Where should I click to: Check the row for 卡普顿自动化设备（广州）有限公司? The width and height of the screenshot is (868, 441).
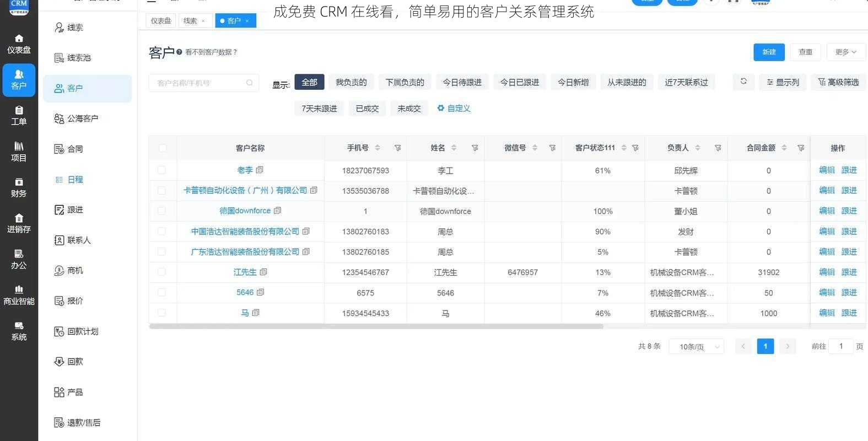tap(161, 190)
